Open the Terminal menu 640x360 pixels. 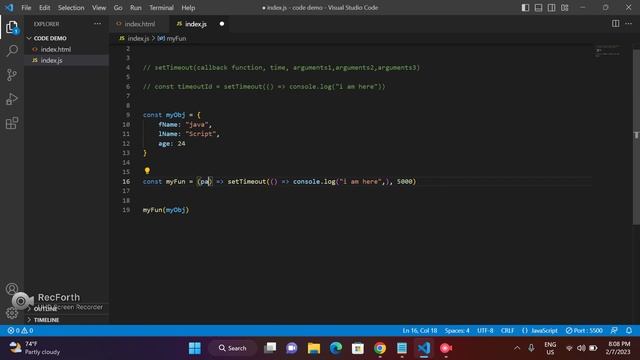[x=161, y=7]
